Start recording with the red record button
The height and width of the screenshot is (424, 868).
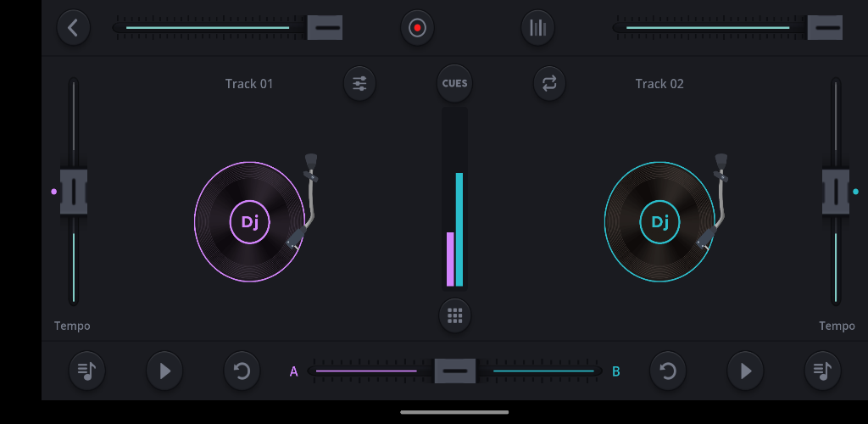417,27
